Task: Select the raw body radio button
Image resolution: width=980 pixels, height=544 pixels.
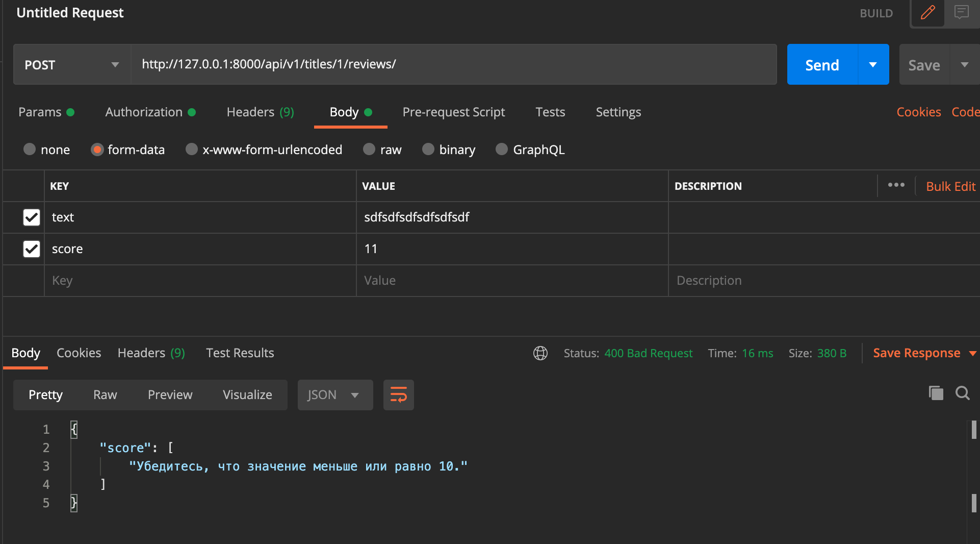Action: (369, 149)
